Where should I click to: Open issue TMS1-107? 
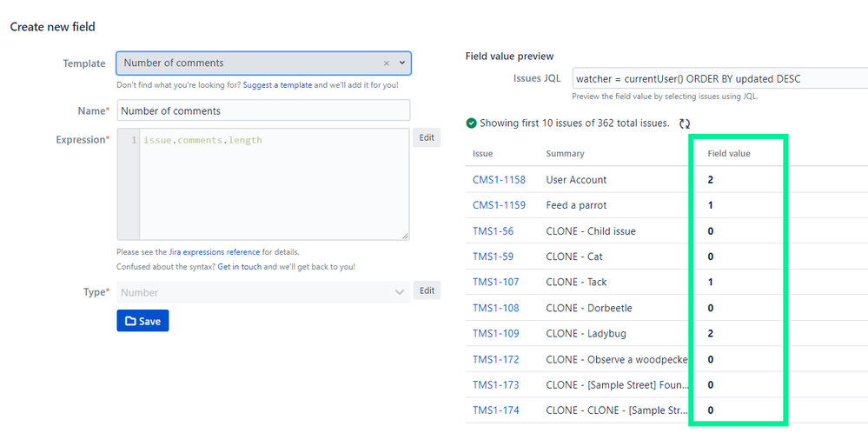coord(495,282)
